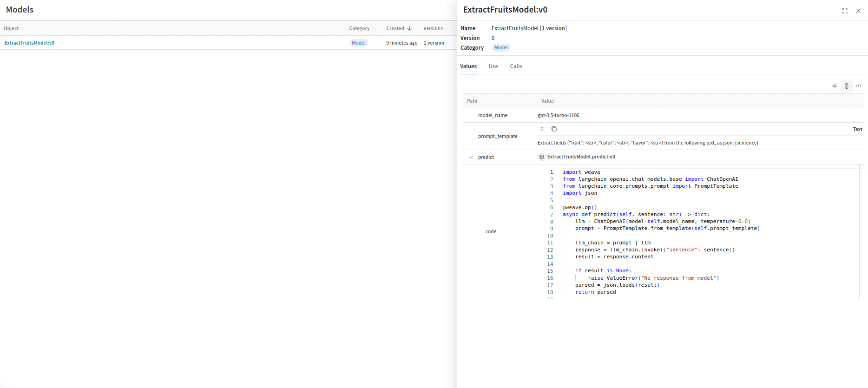Click code line with '@weave.op()'
The width and height of the screenshot is (868, 388).
[579, 207]
